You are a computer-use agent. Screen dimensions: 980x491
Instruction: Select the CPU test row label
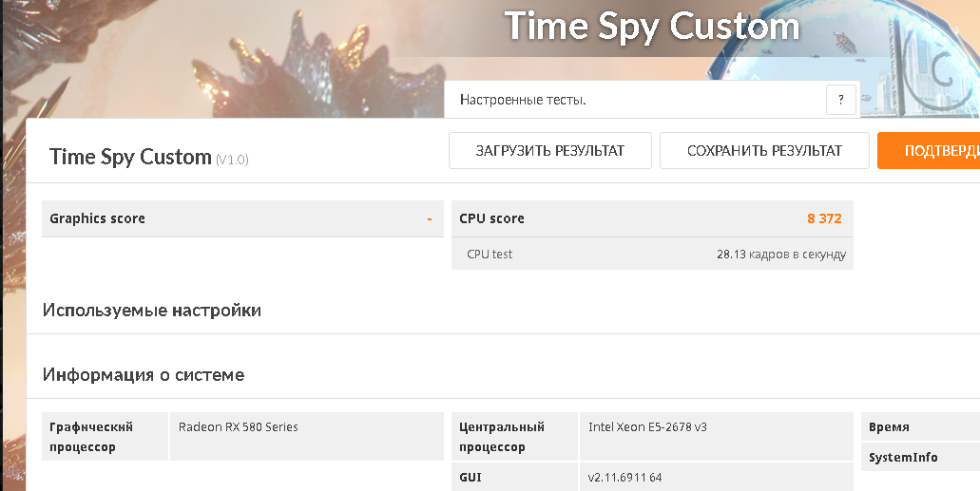(490, 255)
